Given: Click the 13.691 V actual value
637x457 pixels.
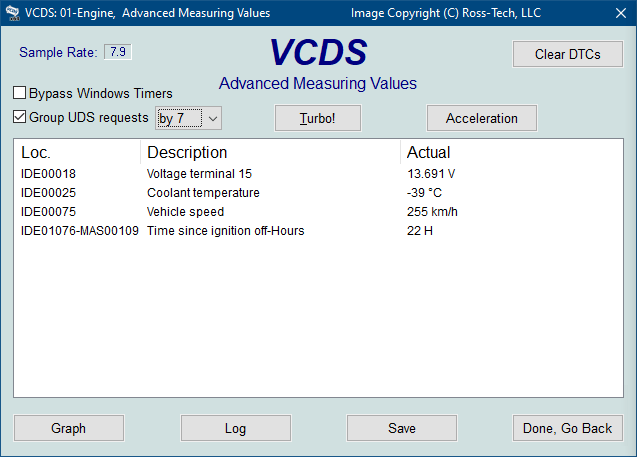Looking at the screenshot, I should (x=431, y=174).
